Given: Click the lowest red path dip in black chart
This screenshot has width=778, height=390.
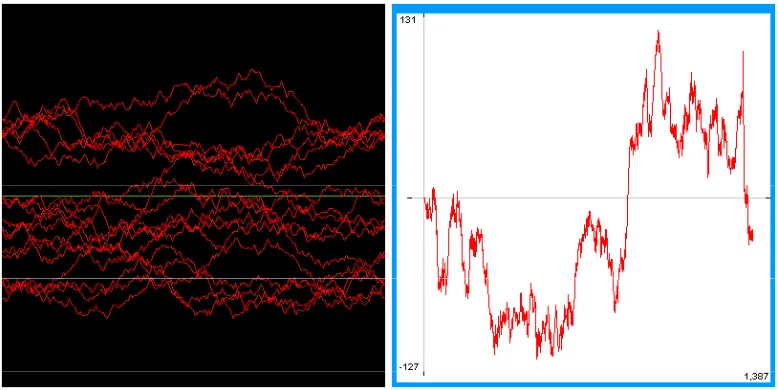Looking at the screenshot, I should click(107, 317).
